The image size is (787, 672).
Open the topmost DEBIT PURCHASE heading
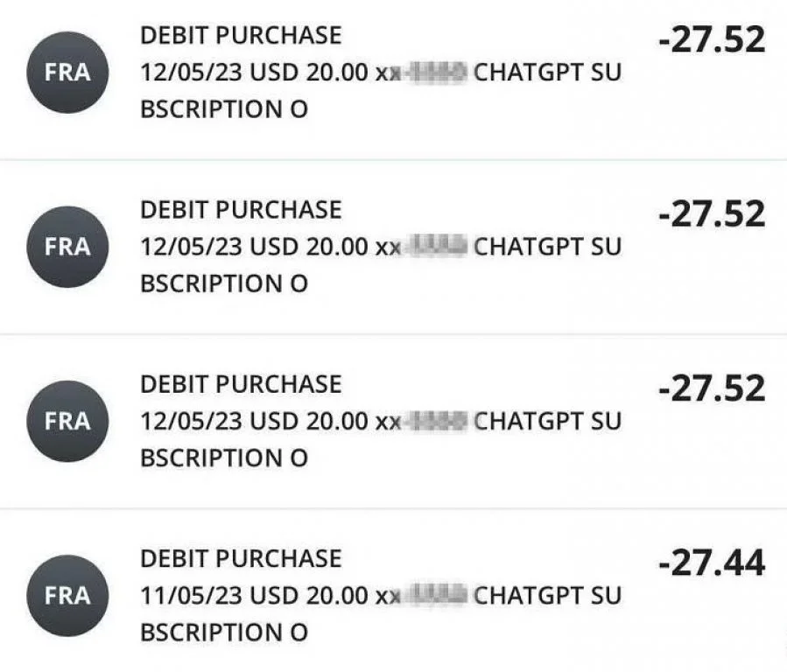tap(241, 36)
